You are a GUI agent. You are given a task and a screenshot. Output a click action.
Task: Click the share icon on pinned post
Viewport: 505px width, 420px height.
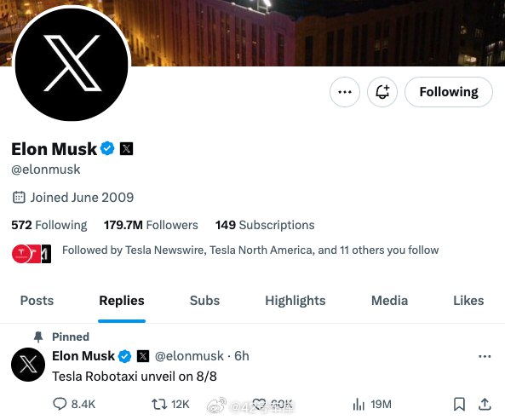click(x=485, y=404)
